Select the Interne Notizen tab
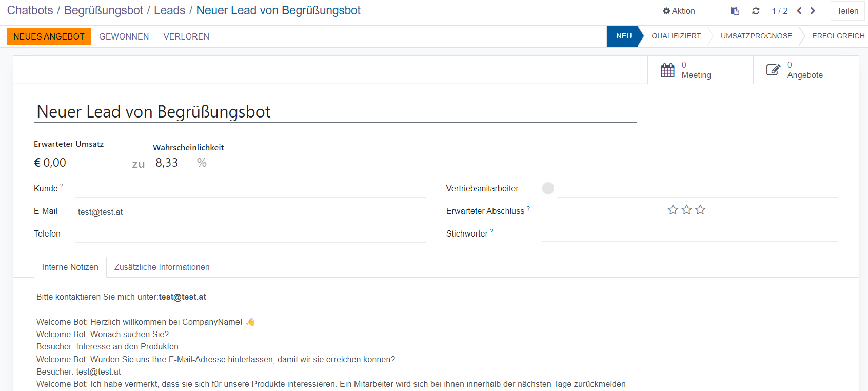Image resolution: width=868 pixels, height=391 pixels. click(70, 267)
